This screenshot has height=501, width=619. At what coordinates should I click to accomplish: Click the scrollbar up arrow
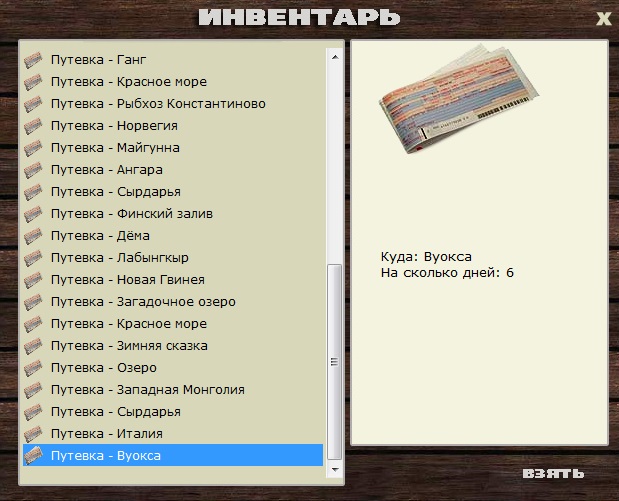click(335, 57)
